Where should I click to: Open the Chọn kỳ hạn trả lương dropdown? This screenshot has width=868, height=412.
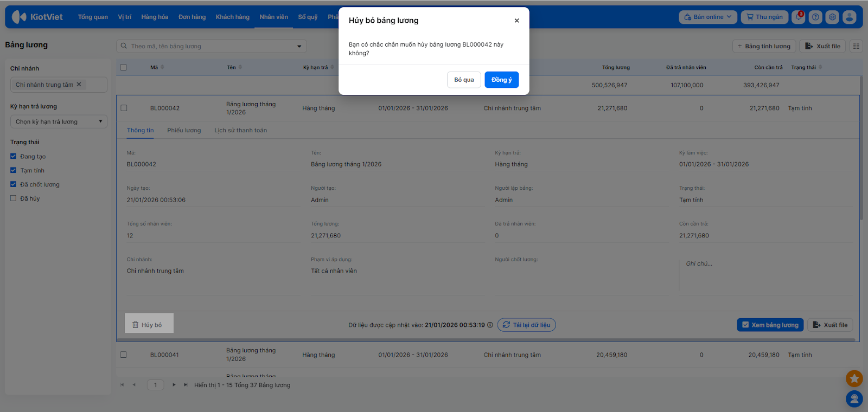(x=59, y=121)
